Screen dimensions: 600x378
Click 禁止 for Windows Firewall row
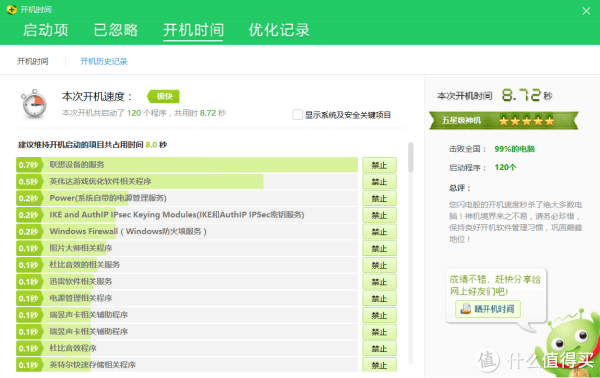pos(379,232)
